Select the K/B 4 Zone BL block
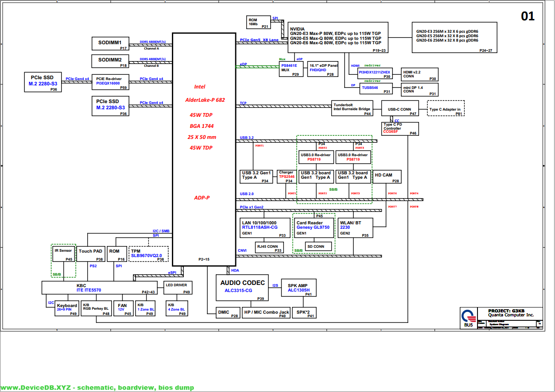 (177, 309)
